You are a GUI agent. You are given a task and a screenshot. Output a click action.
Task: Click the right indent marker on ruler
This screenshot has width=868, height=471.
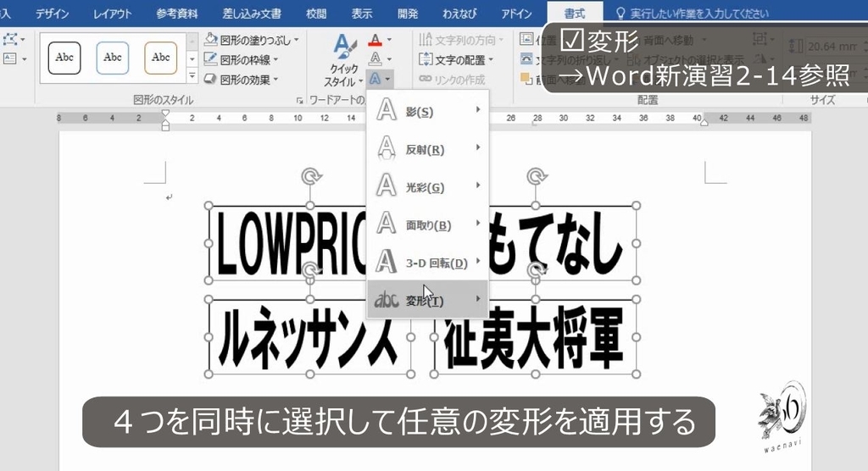pos(704,121)
